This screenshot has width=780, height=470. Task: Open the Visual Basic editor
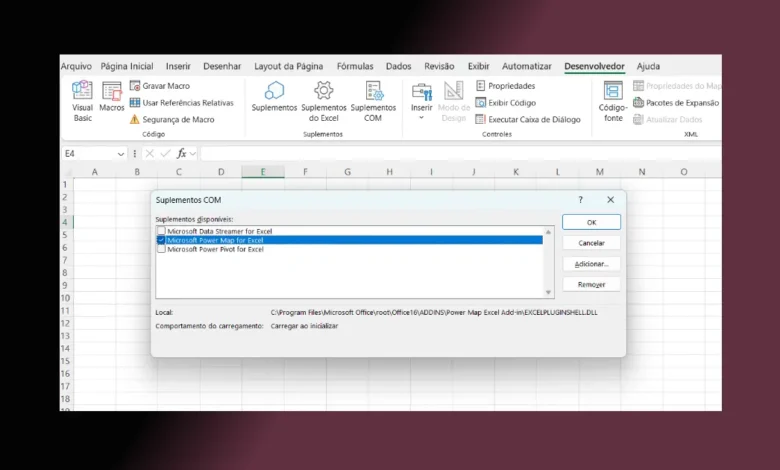(x=82, y=101)
